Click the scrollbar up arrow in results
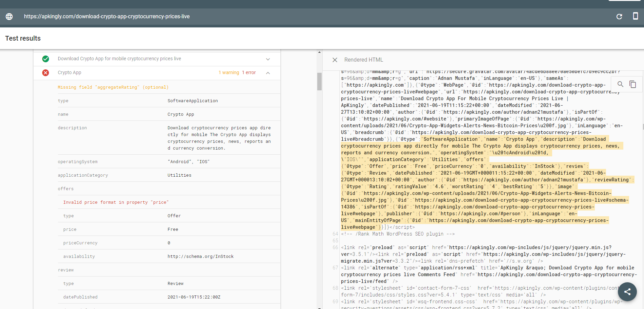 (x=319, y=52)
